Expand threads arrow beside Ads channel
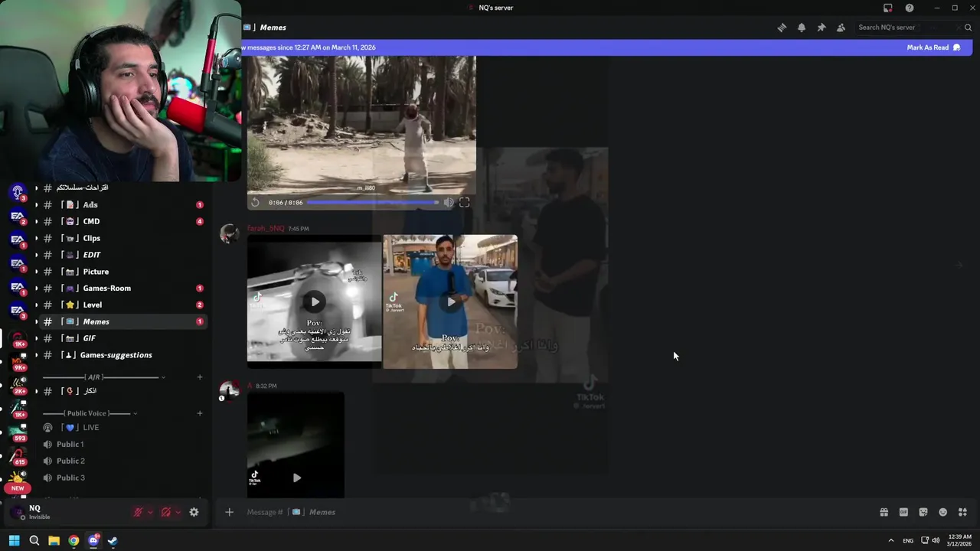This screenshot has height=551, width=980. pos(36,204)
